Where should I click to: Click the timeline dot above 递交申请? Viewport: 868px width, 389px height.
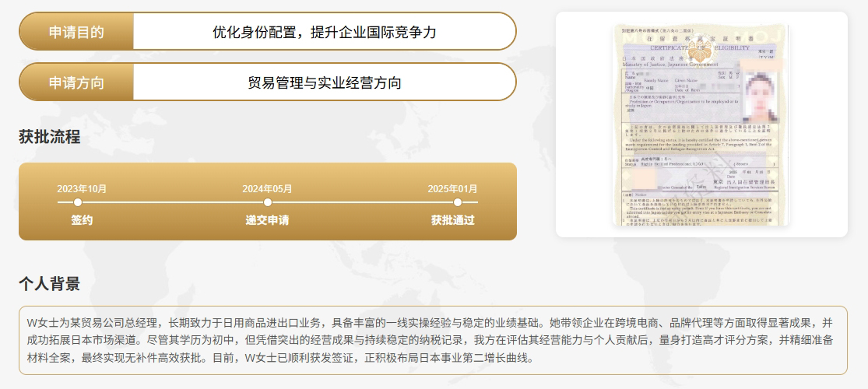[x=267, y=202]
